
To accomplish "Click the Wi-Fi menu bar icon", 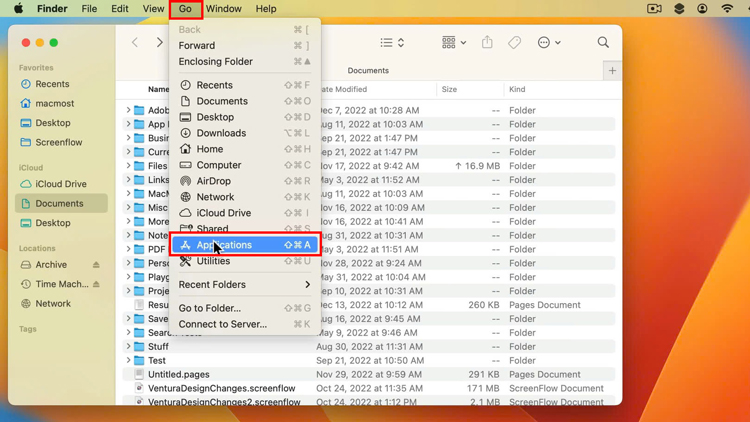I will tap(727, 9).
